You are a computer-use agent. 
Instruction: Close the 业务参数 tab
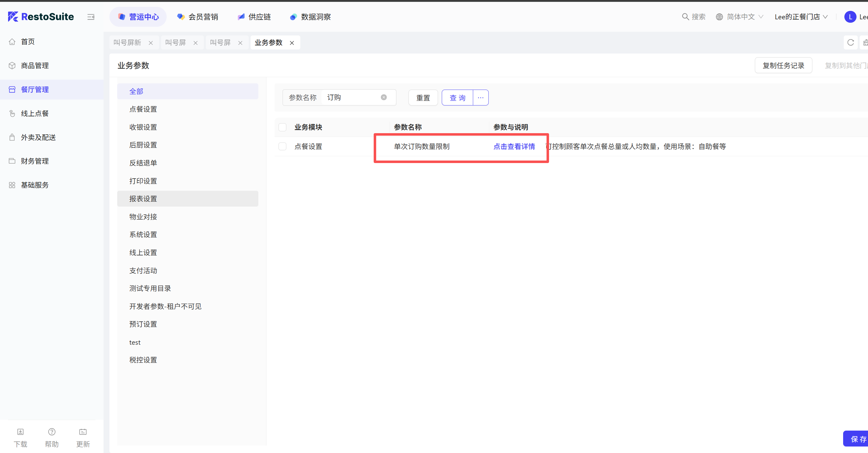pyautogui.click(x=292, y=43)
